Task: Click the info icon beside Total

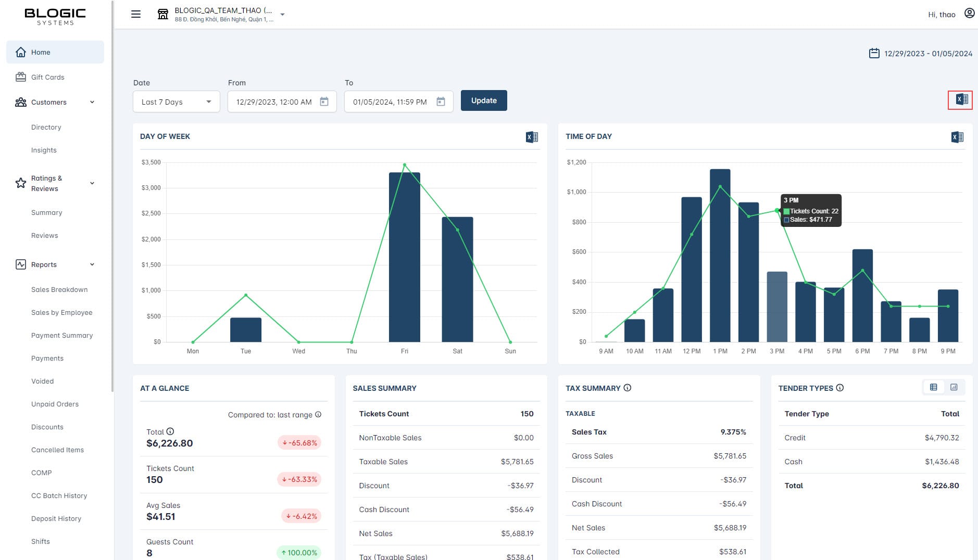Action: (x=170, y=431)
